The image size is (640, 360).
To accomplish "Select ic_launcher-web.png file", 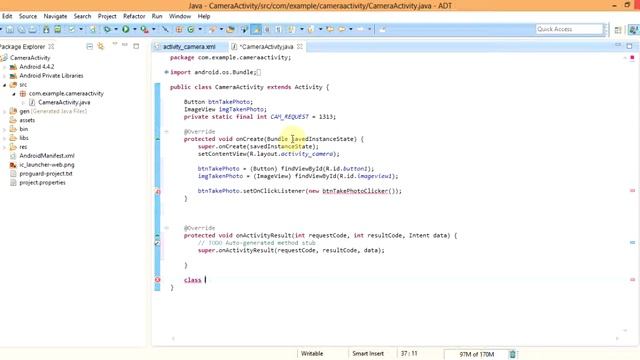I will [x=47, y=165].
